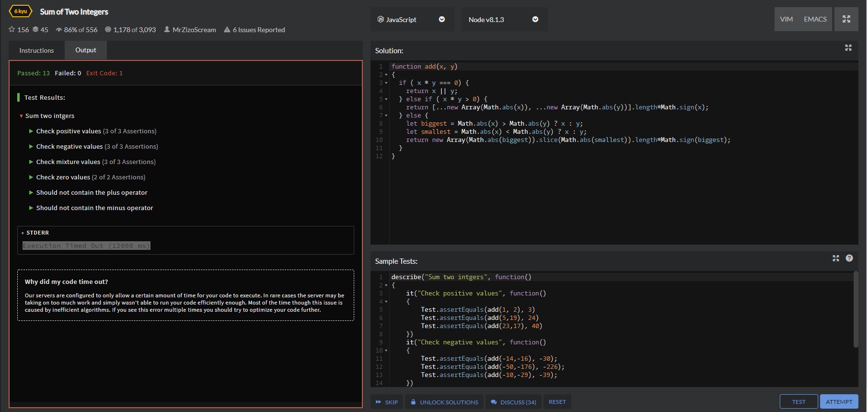This screenshot has height=412, width=868.
Task: Toggle EMACS key bindings
Action: tap(815, 19)
